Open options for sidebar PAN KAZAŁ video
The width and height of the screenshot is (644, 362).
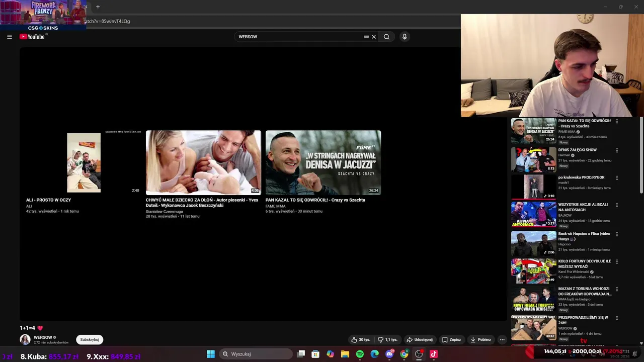click(x=617, y=121)
